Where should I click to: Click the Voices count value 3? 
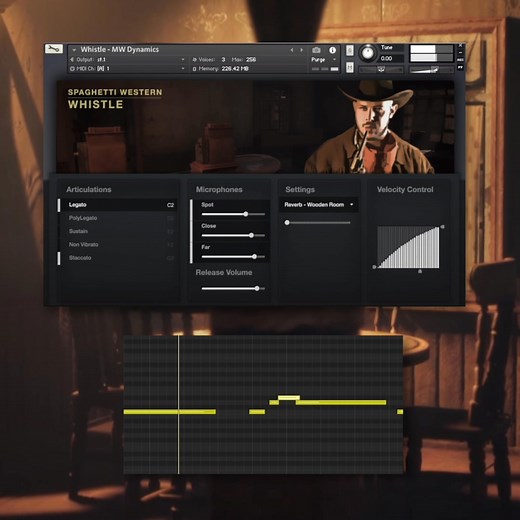point(223,59)
